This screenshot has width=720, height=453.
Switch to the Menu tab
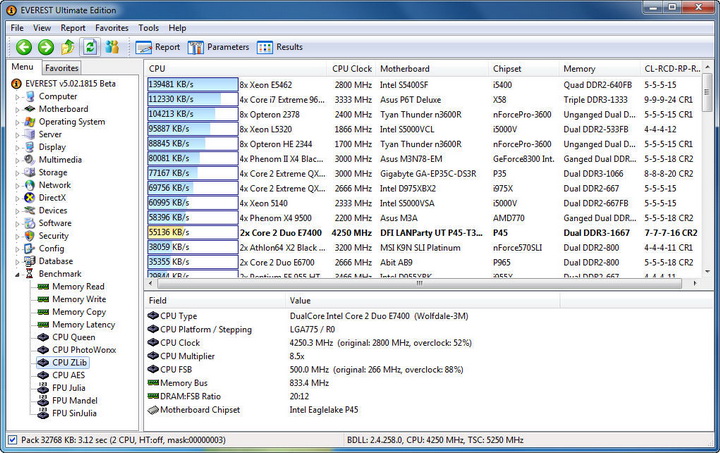tap(22, 67)
